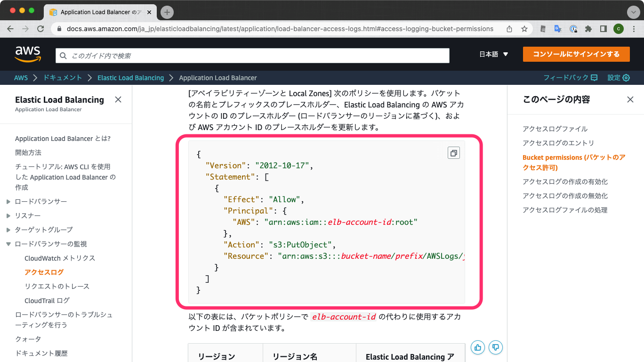Image resolution: width=644 pixels, height=362 pixels.
Task: Open the 日本語 language dropdown
Action: tap(494, 54)
